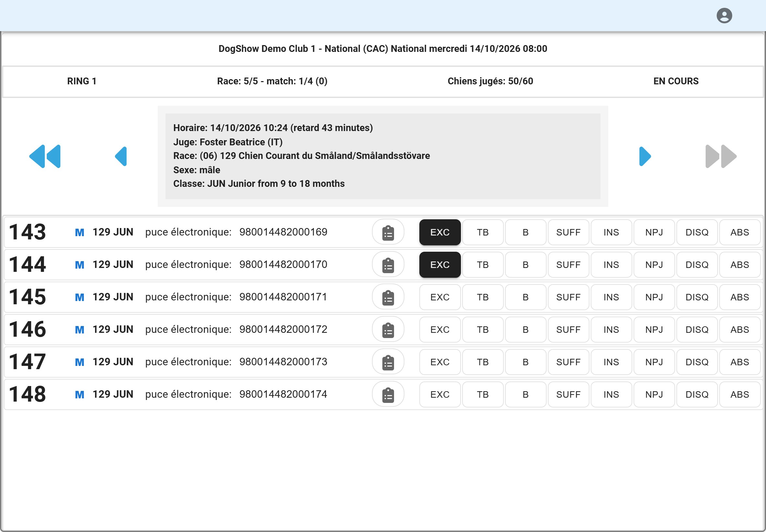The height and width of the screenshot is (532, 766).
Task: Select catalogue number 143
Action: pos(27,232)
